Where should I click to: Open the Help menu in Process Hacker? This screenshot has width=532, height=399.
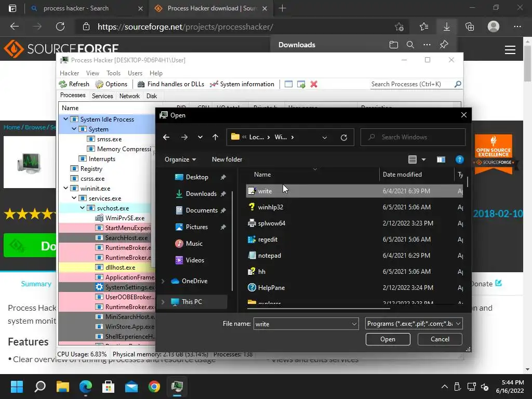pyautogui.click(x=156, y=73)
